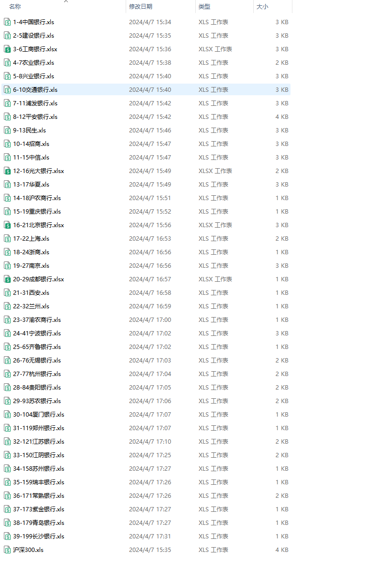Viewport: 392px width, 565px height.
Task: Click the 类型 column header
Action: point(204,7)
